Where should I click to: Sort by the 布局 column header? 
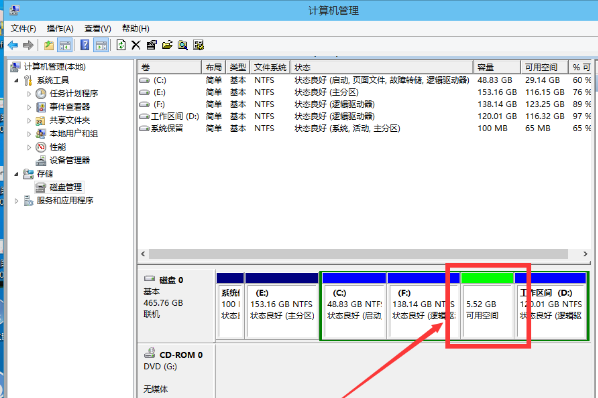214,67
